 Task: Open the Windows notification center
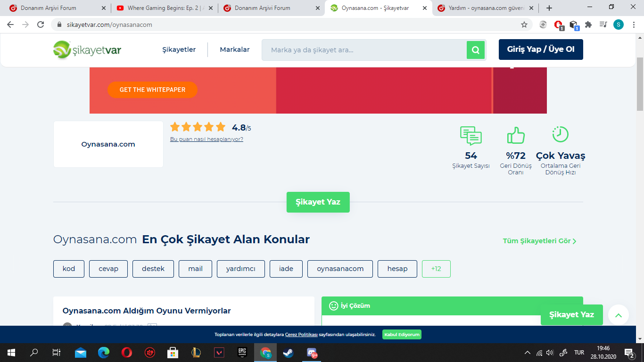(629, 353)
